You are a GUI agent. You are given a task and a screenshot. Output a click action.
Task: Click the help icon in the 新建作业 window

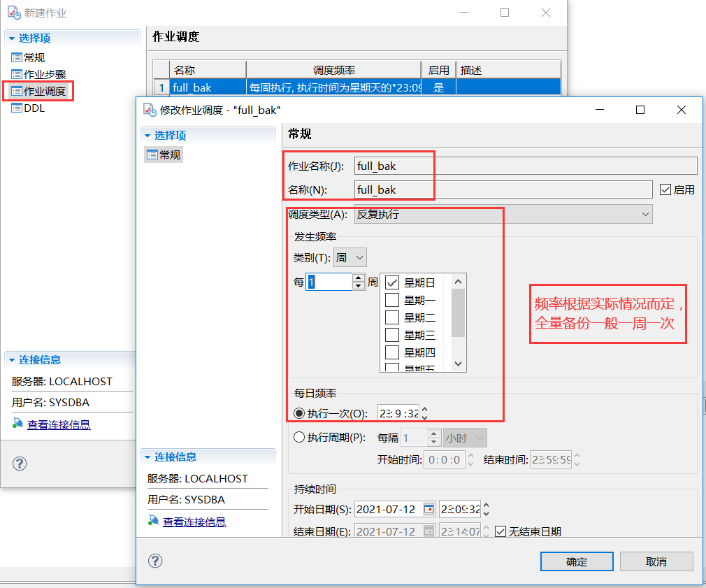click(19, 464)
